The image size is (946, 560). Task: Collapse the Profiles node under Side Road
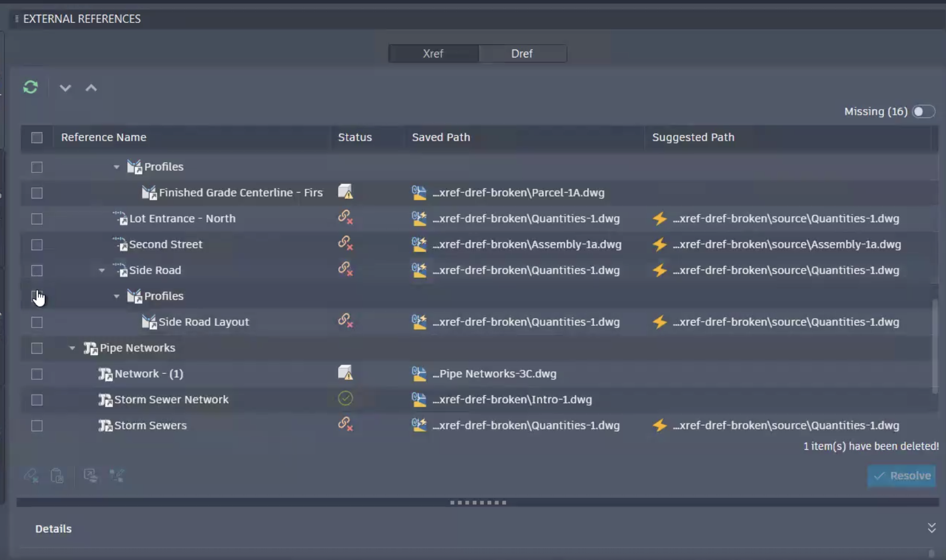(116, 296)
